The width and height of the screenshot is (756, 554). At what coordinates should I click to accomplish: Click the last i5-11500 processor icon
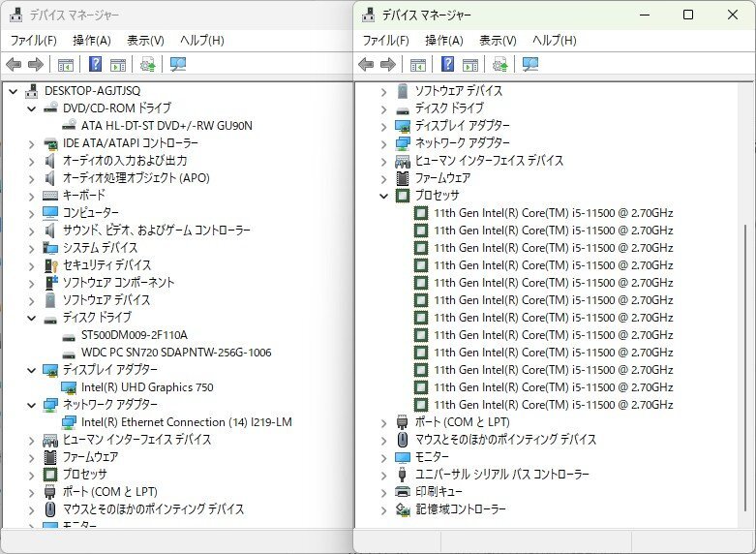(421, 405)
